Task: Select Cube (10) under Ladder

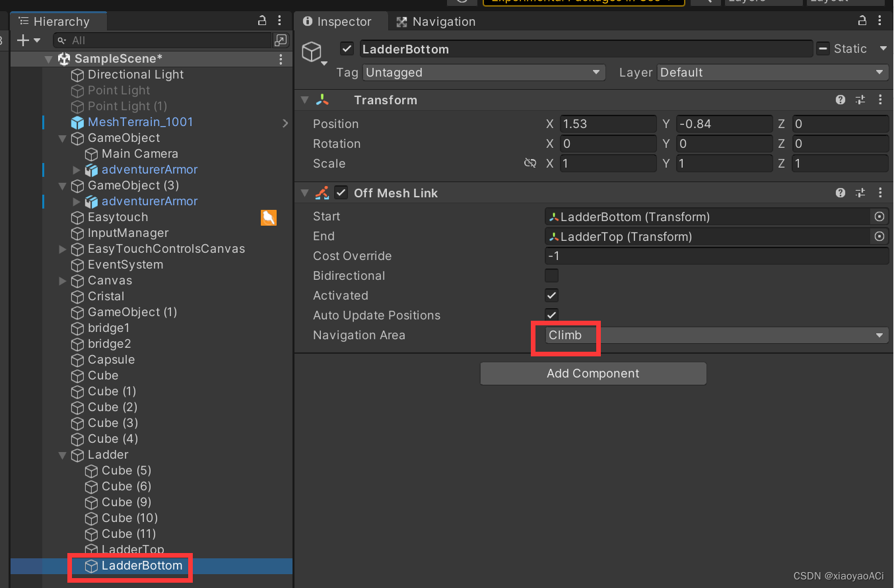Action: point(129,518)
